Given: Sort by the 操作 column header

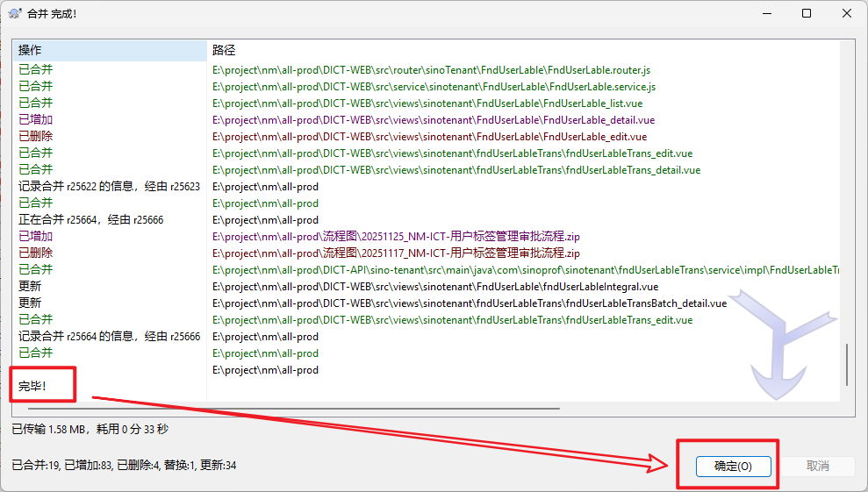Looking at the screenshot, I should pos(109,50).
